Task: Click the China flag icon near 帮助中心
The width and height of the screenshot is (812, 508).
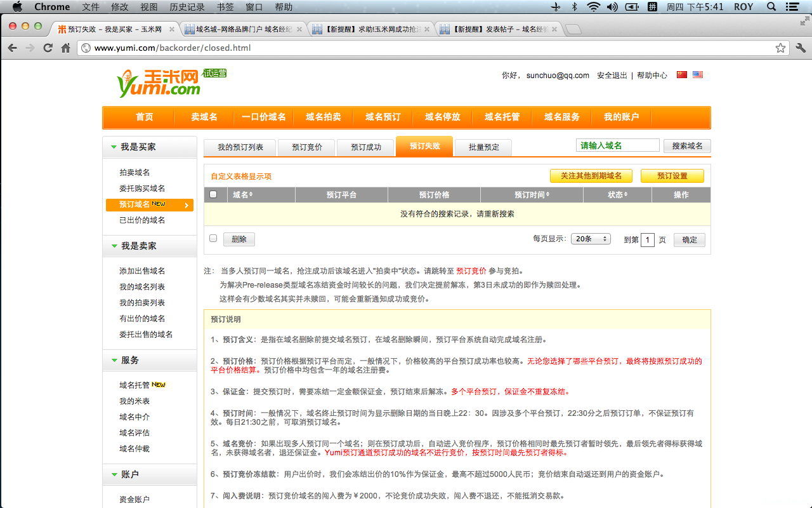Action: (x=681, y=74)
